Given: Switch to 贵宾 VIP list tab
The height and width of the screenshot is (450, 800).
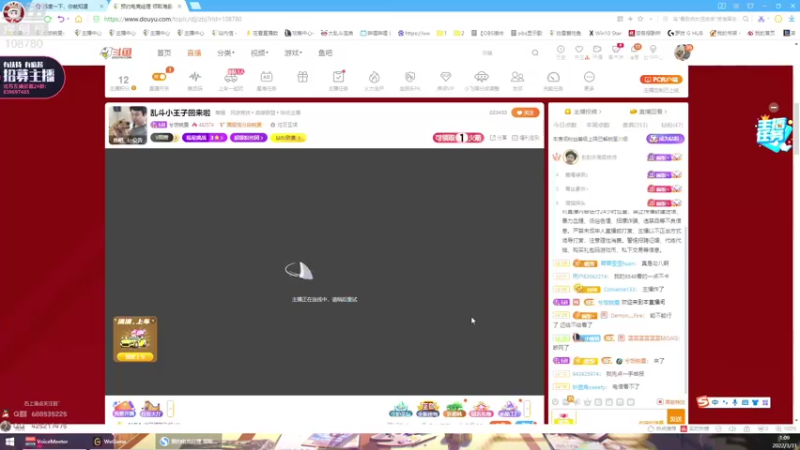Looking at the screenshot, I should 635,125.
